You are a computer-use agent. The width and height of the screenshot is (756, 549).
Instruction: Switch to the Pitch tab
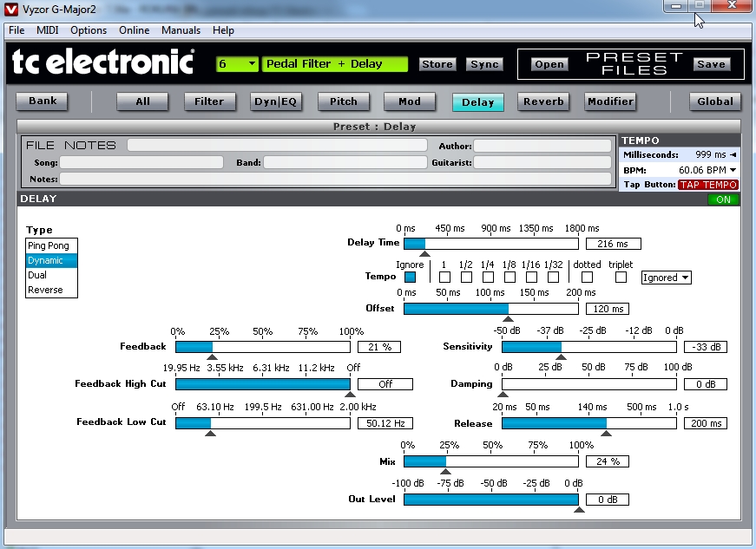tap(344, 101)
